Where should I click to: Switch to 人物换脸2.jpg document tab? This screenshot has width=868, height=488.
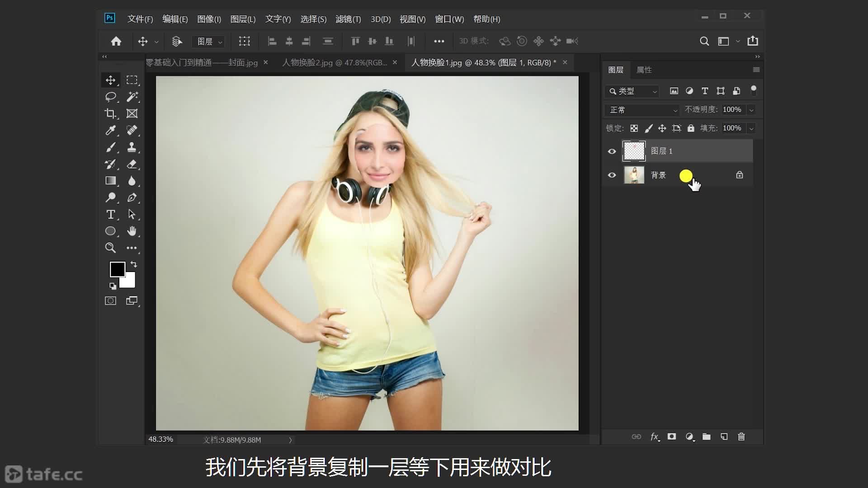[335, 63]
